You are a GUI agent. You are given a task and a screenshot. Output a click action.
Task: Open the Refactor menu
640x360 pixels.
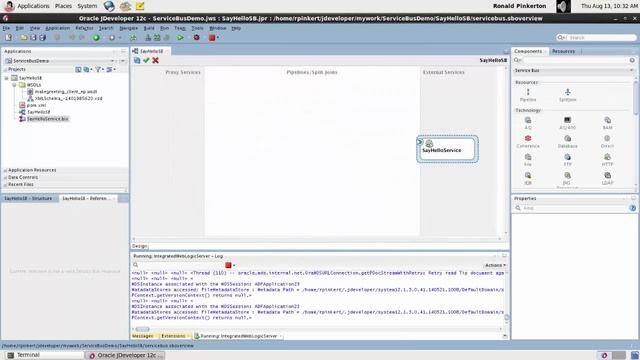[x=84, y=28]
